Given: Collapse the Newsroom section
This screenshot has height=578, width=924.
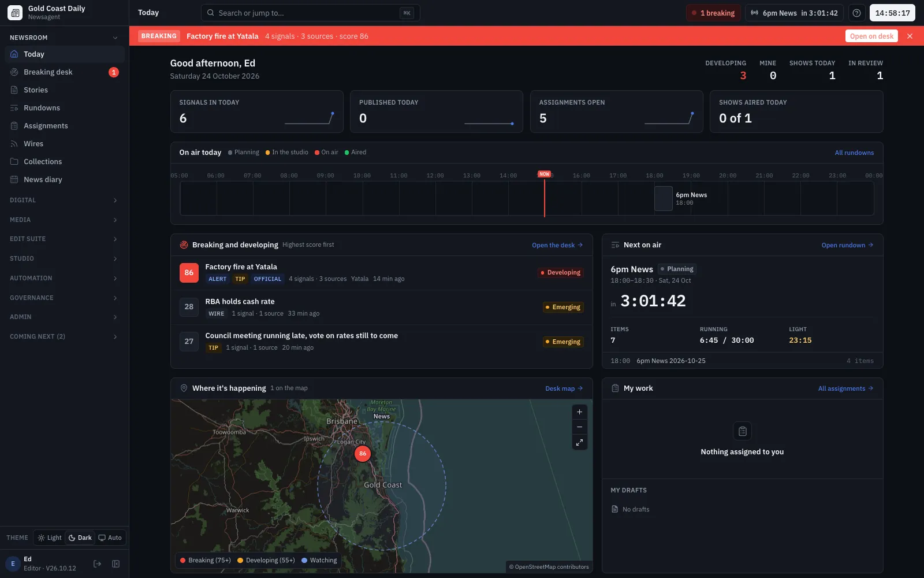Looking at the screenshot, I should (65, 38).
